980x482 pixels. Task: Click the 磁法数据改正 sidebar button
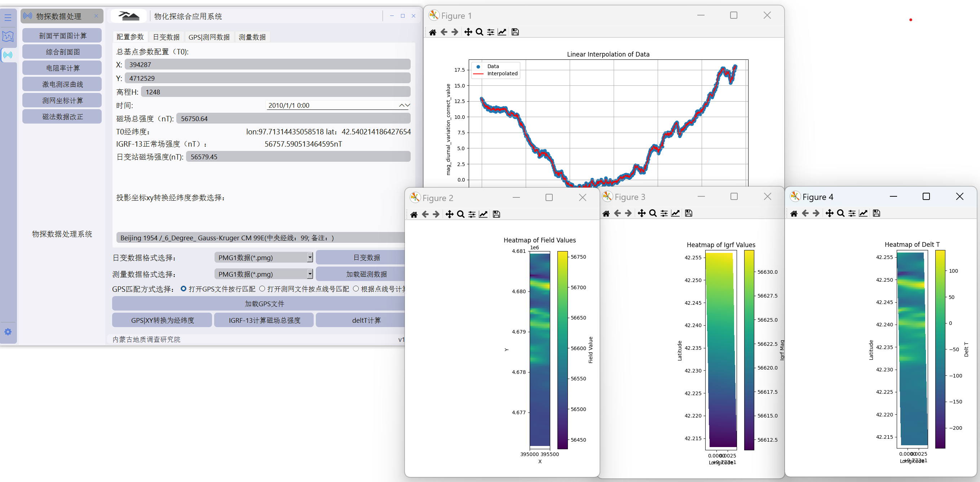(x=62, y=117)
